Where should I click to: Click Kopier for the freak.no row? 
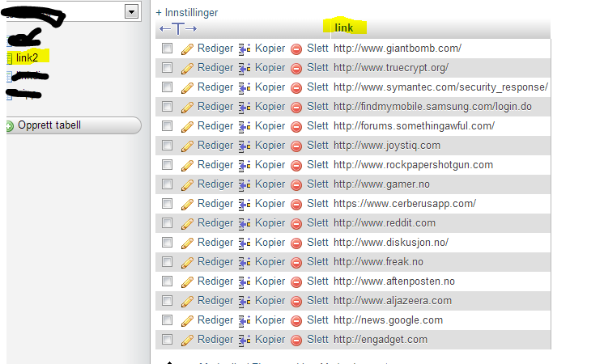[270, 261]
